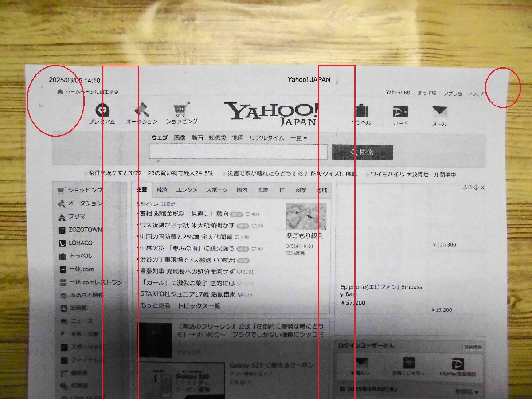Image resolution: width=532 pixels, height=399 pixels.
Task: Open the ヘルプ link
Action: click(477, 94)
